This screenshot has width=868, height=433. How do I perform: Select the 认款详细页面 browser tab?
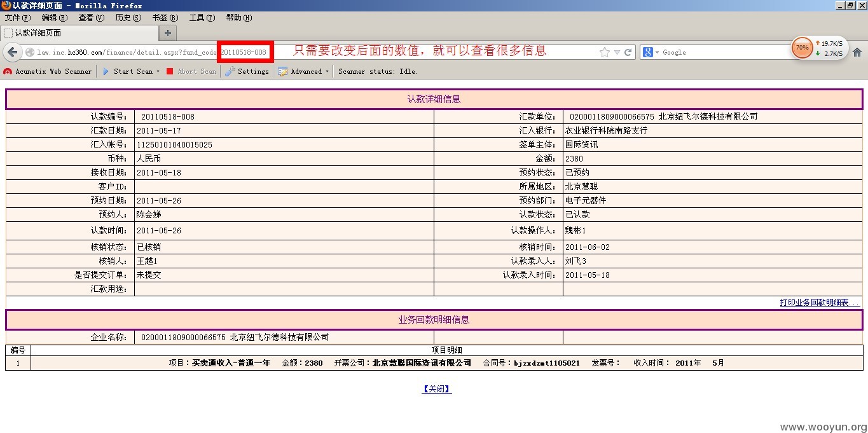click(79, 32)
